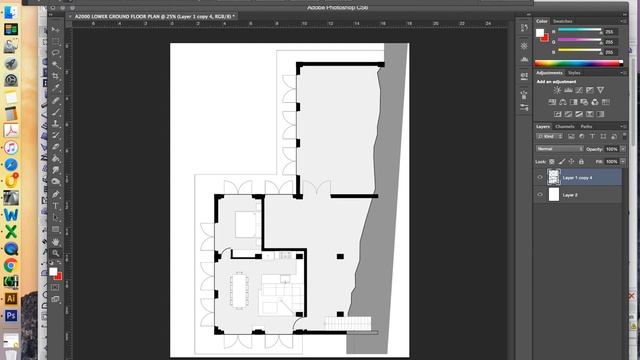The height and width of the screenshot is (360, 640).
Task: Toggle lock all for layer
Action: [x=581, y=162]
